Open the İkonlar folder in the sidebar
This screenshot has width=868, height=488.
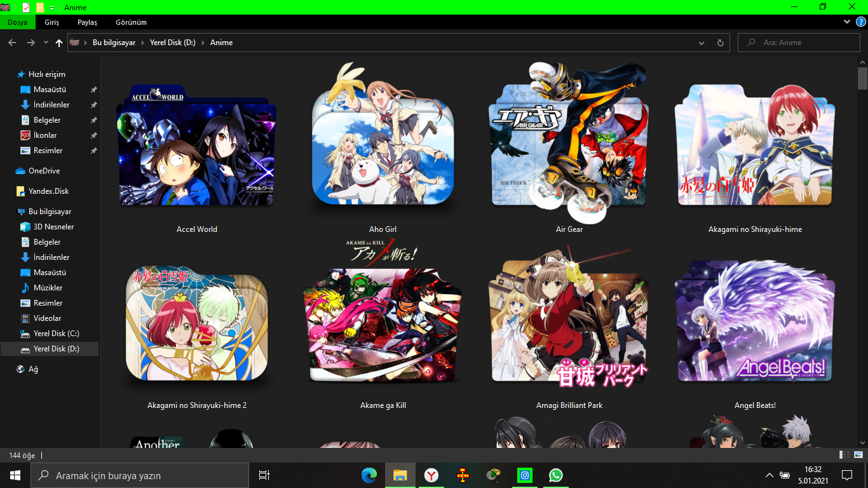45,135
